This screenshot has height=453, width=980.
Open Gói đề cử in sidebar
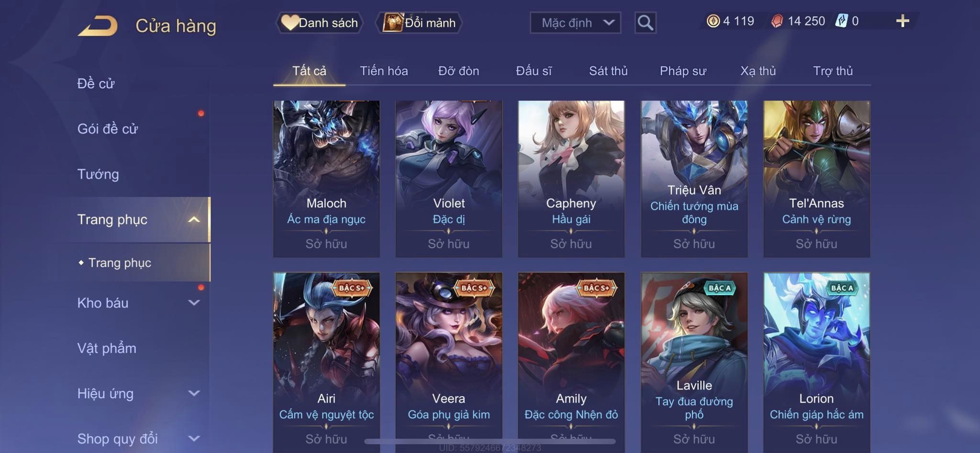click(x=108, y=129)
